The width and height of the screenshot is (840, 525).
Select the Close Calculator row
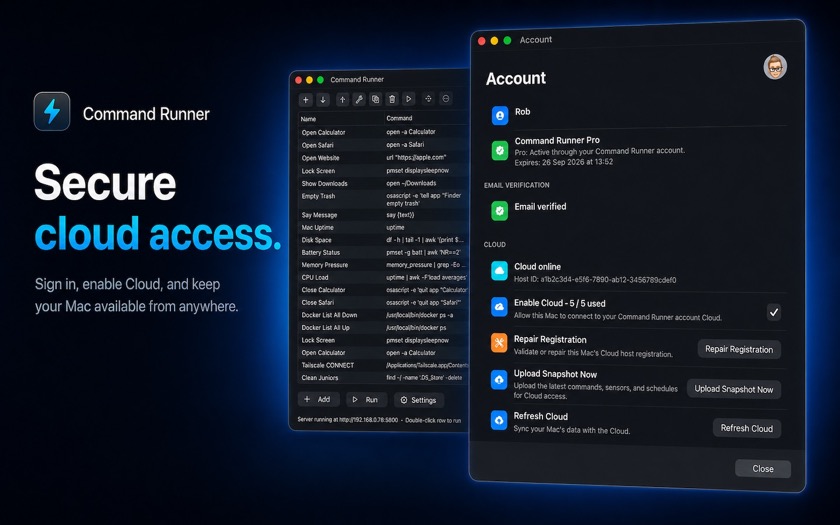(382, 290)
